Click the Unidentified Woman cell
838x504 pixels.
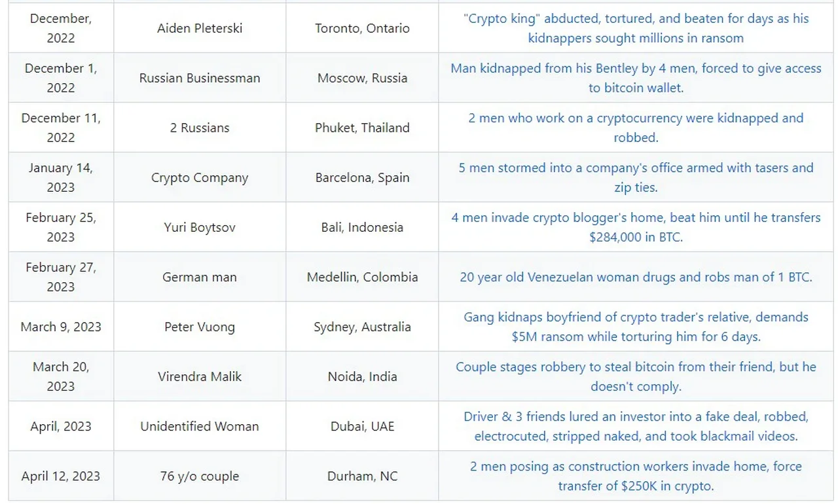click(x=200, y=426)
